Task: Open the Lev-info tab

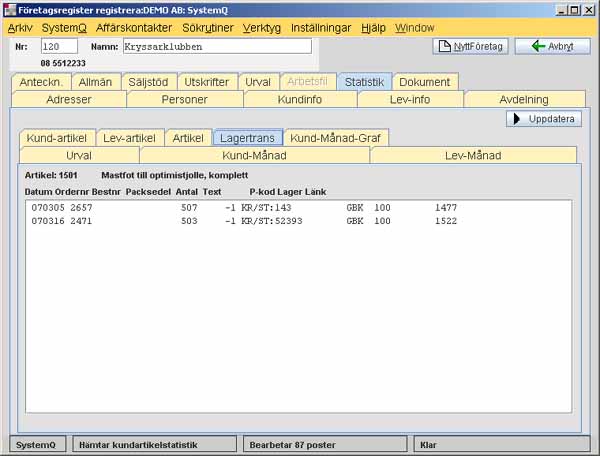Action: [410, 99]
